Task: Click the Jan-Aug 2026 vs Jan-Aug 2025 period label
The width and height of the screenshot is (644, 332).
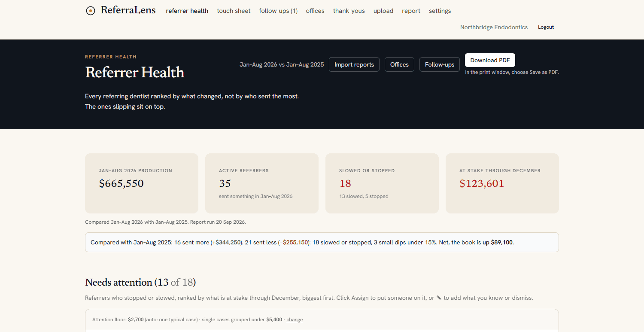Action: tap(282, 64)
